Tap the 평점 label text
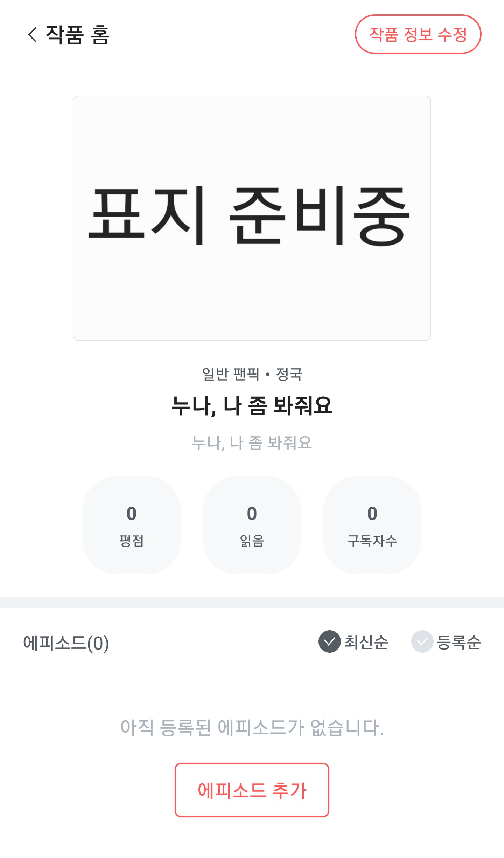This screenshot has height=858, width=504. [x=132, y=541]
